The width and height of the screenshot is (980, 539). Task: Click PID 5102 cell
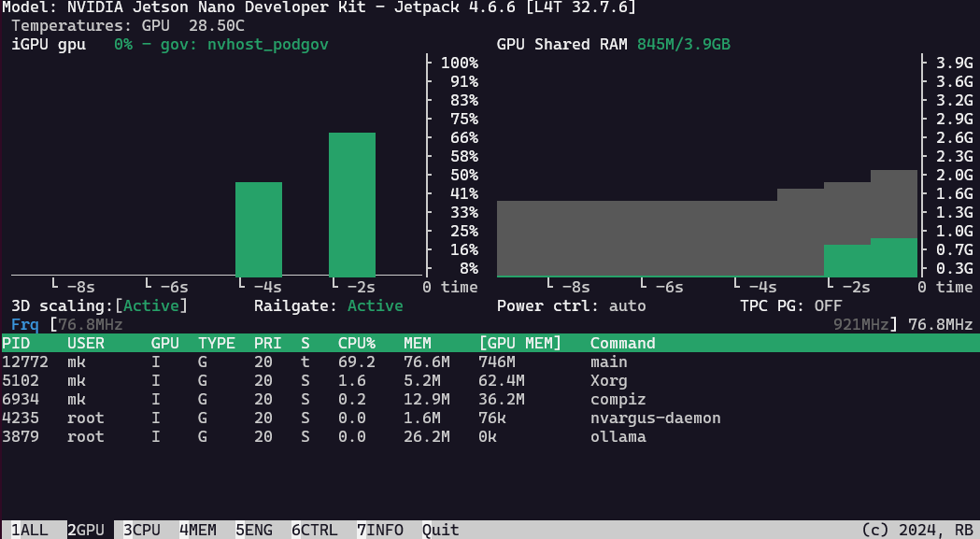point(20,381)
